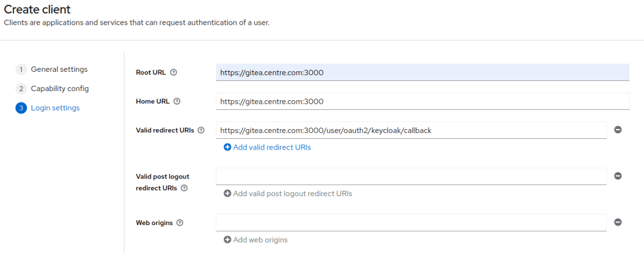Show help tooltip for Web origins
644x253 pixels.
pos(180,223)
